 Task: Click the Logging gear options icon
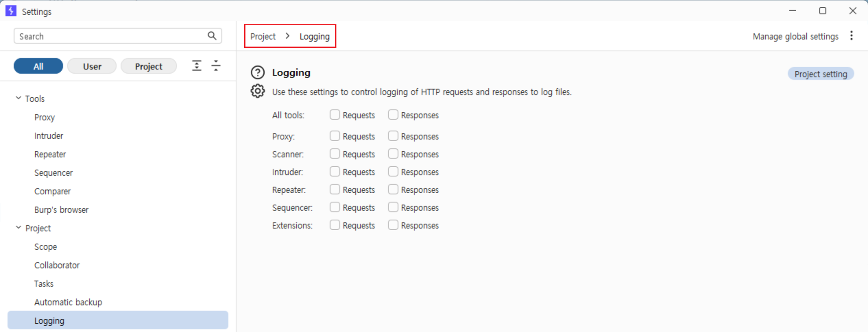point(258,91)
